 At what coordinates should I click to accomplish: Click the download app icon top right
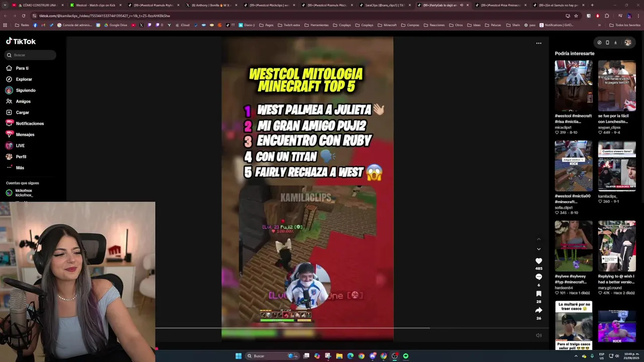click(x=615, y=43)
